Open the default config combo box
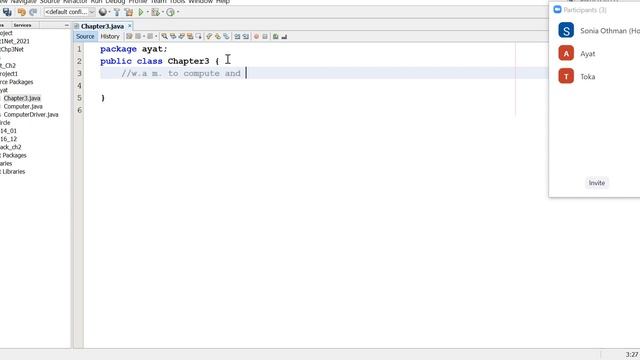This screenshot has width=640, height=360. pyautogui.click(x=69, y=12)
